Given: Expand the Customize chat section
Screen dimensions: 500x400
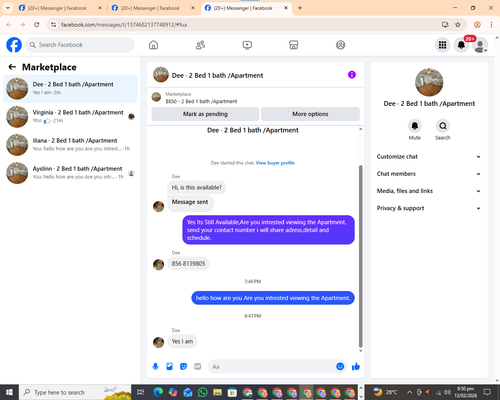Looking at the screenshot, I should click(429, 157).
